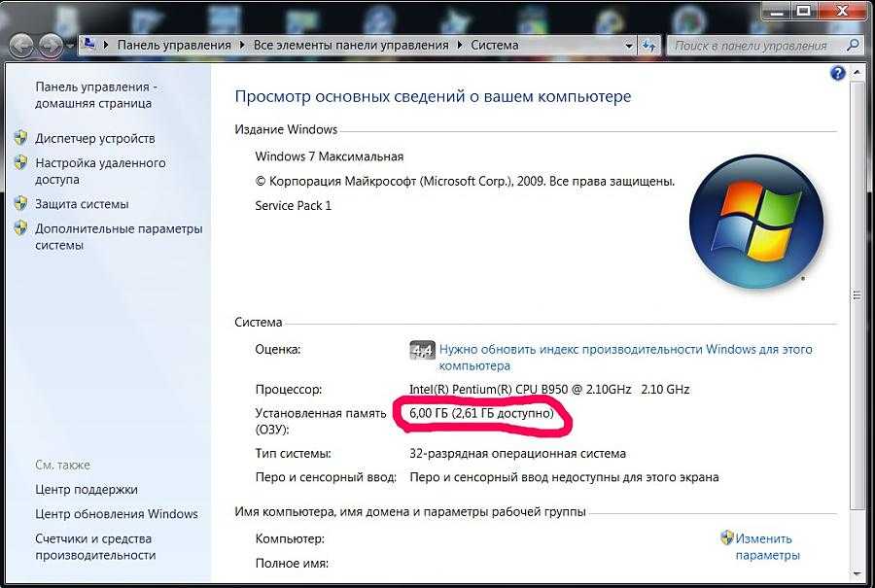Viewport: 875px width, 588px height.
Task: Close the Система window
Action: point(843,11)
